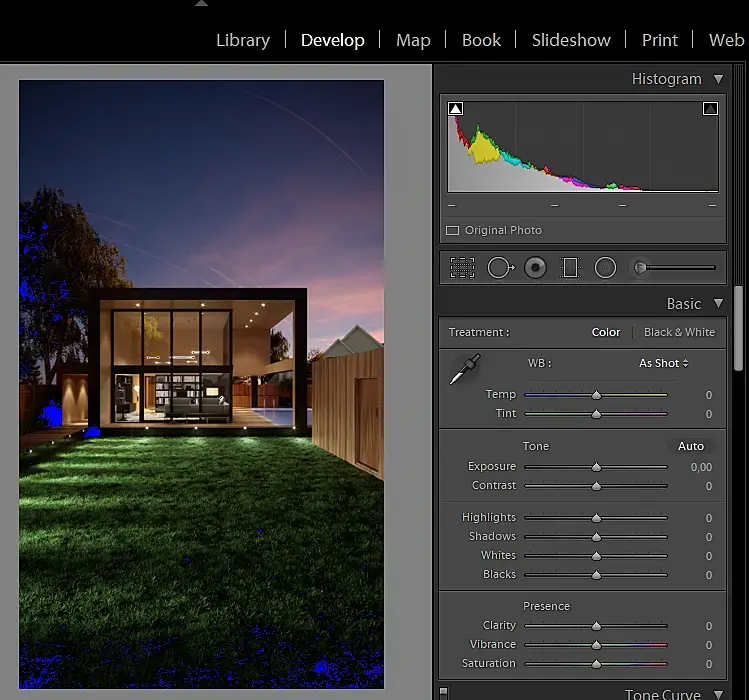Click the Auto tone button
The width and height of the screenshot is (749, 700).
(x=691, y=446)
